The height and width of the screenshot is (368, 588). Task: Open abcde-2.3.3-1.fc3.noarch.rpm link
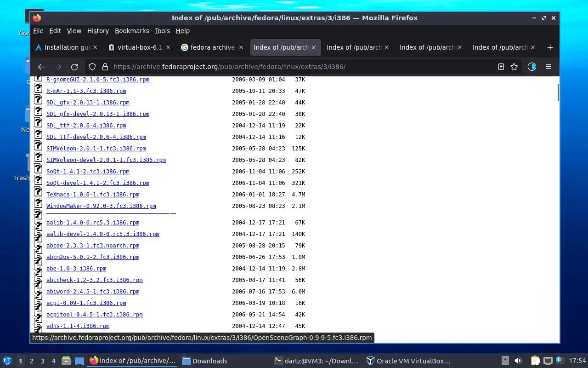(93, 246)
